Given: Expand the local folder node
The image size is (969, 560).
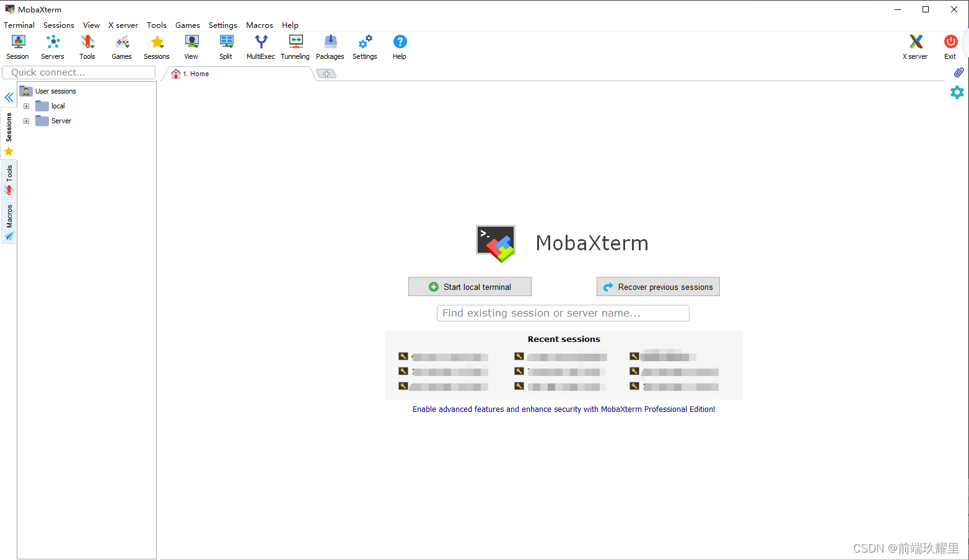Looking at the screenshot, I should tap(26, 106).
